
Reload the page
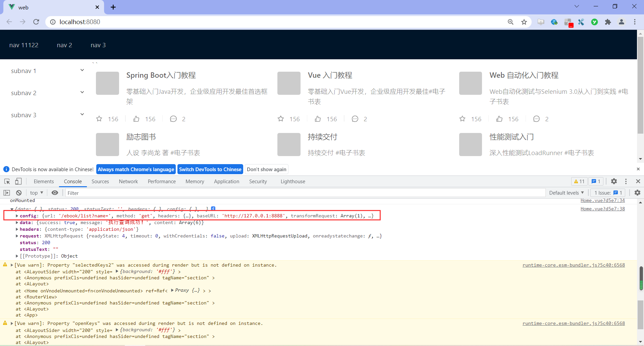point(36,22)
